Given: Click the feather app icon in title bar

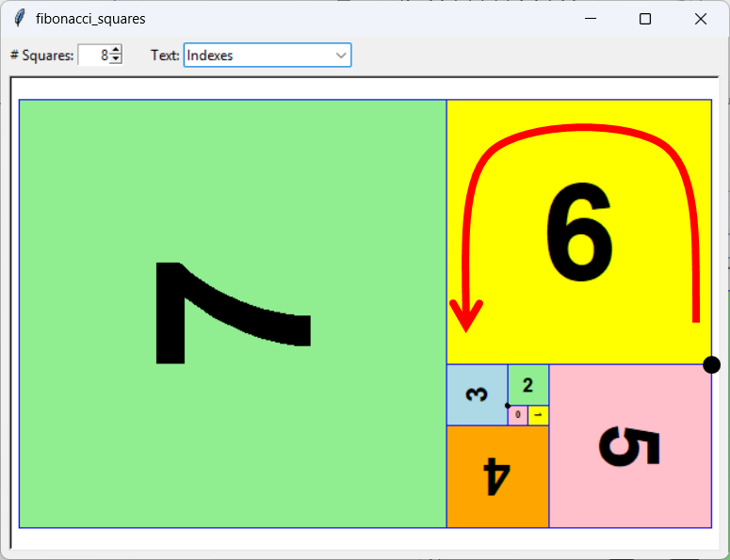Looking at the screenshot, I should [19, 19].
